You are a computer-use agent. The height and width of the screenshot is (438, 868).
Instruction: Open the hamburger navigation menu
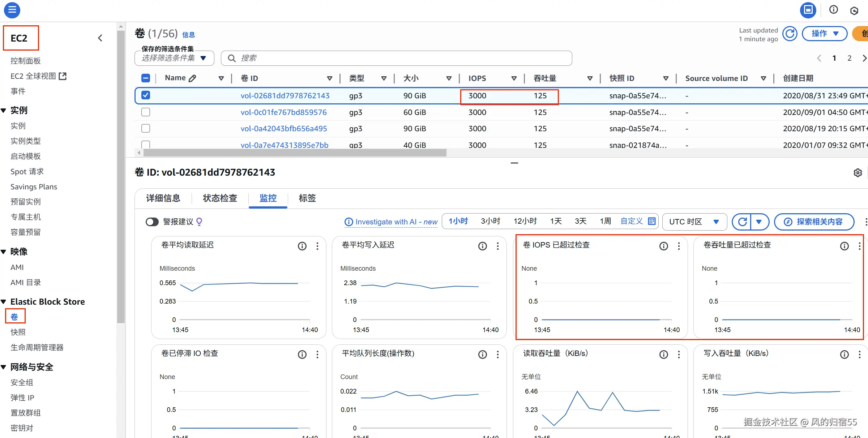click(12, 10)
